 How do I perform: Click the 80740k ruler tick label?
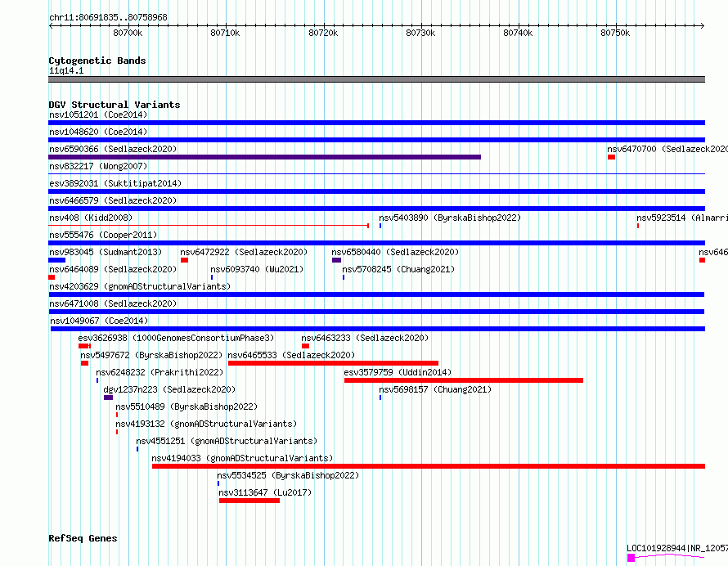tap(518, 33)
